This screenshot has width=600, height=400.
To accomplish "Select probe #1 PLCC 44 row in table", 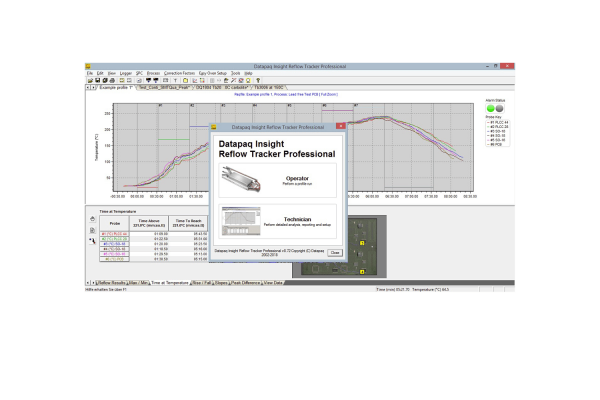I will 153,234.
